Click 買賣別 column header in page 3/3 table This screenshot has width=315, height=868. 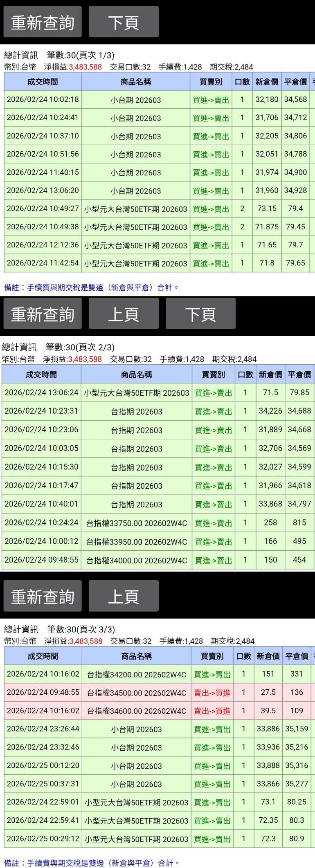tap(212, 656)
